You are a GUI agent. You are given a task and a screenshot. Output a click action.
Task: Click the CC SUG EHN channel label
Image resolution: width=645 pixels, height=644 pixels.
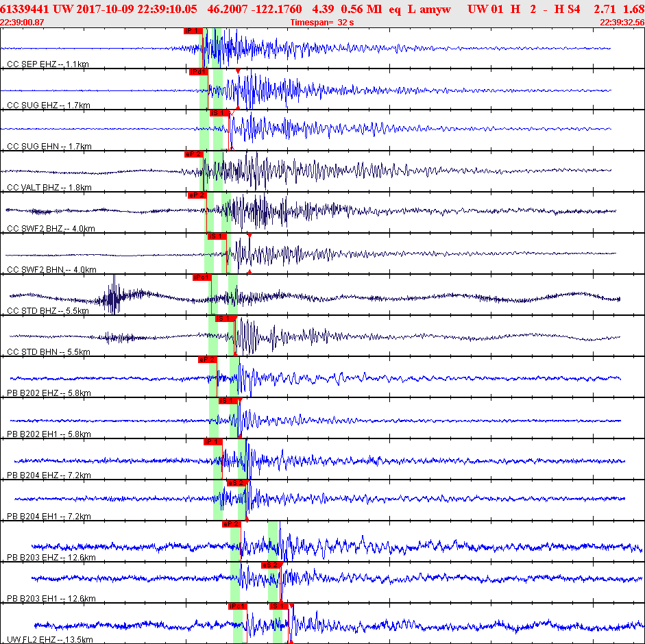49,147
